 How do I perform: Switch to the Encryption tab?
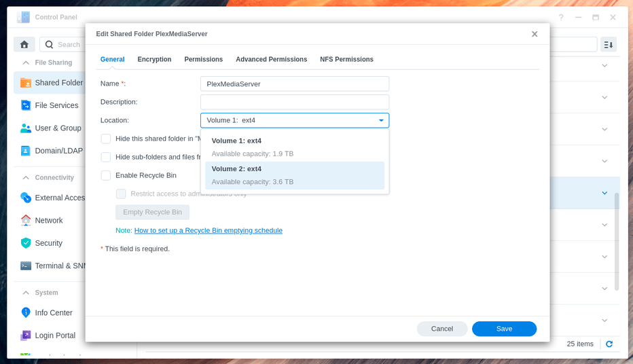(x=154, y=59)
